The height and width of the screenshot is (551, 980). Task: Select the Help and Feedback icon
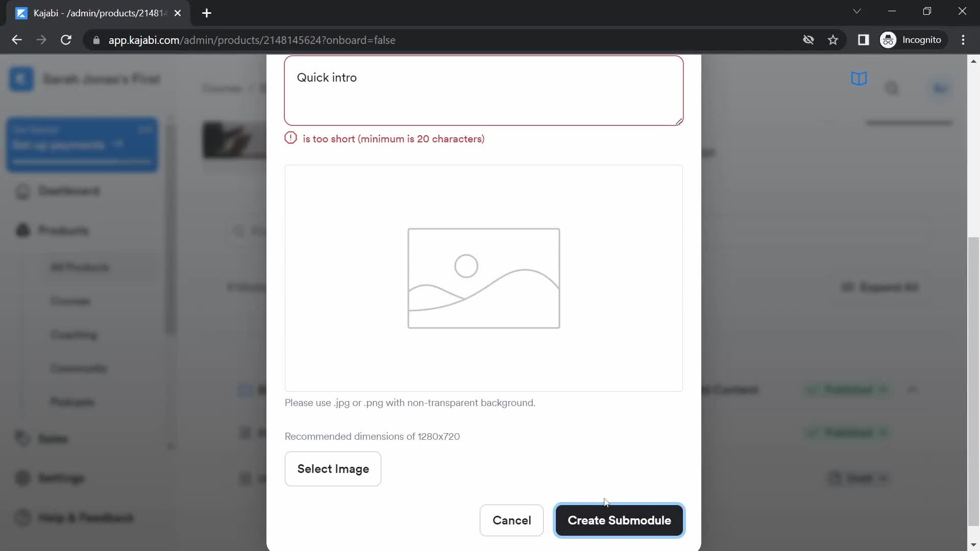(22, 518)
